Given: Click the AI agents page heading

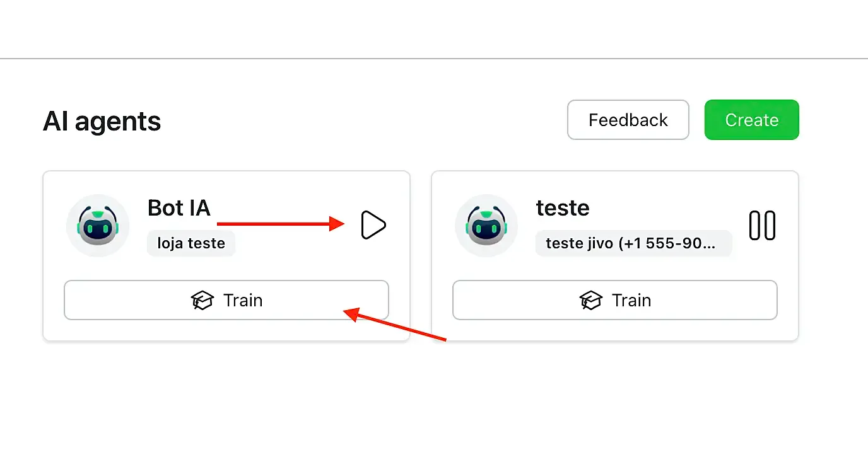Looking at the screenshot, I should [102, 121].
